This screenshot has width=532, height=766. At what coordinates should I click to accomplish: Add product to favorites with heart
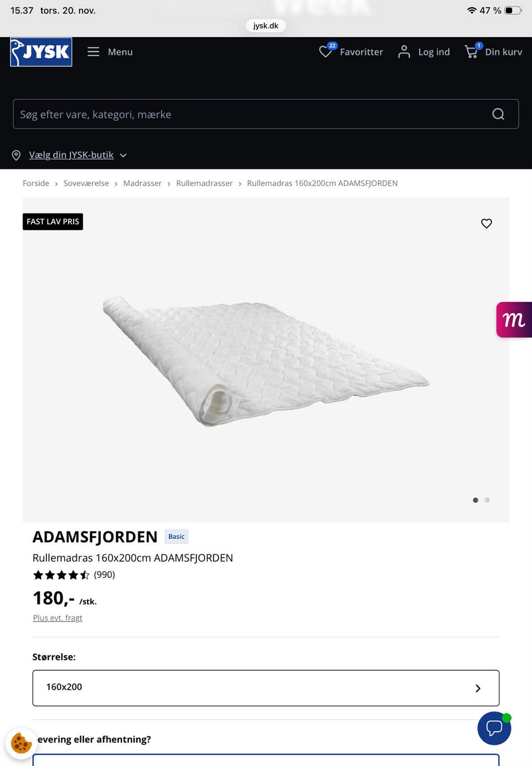[x=487, y=224]
